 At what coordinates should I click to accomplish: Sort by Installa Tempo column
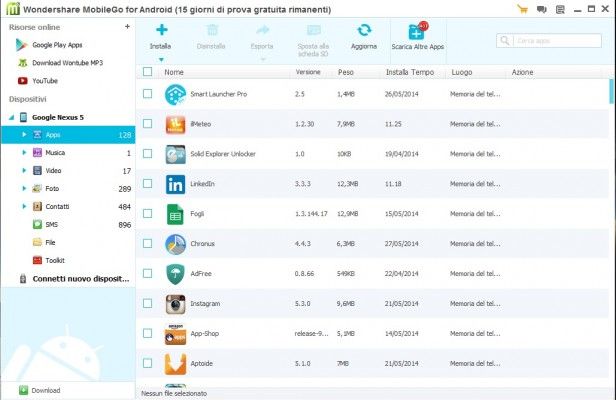(x=410, y=72)
